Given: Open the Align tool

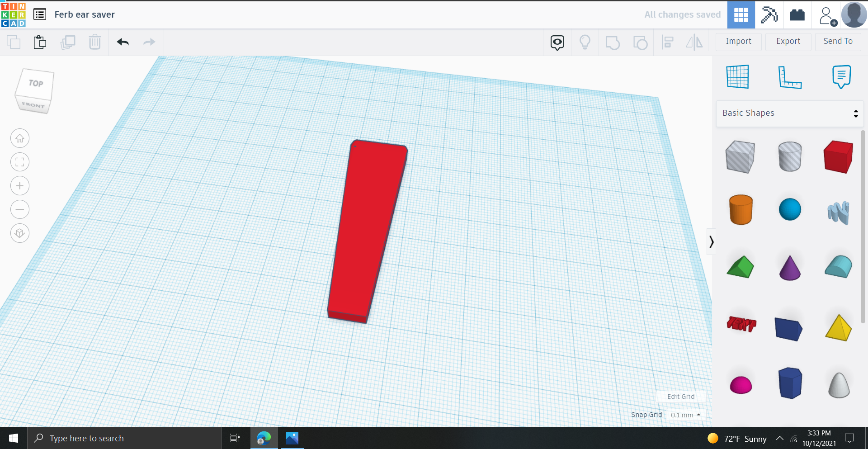Looking at the screenshot, I should click(x=668, y=42).
